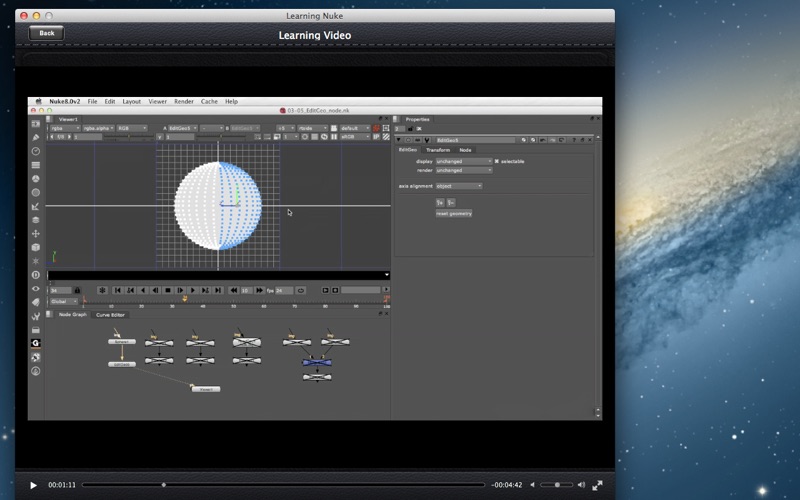The width and height of the screenshot is (800, 500).
Task: Go to last frame in viewer
Action: tap(218, 290)
